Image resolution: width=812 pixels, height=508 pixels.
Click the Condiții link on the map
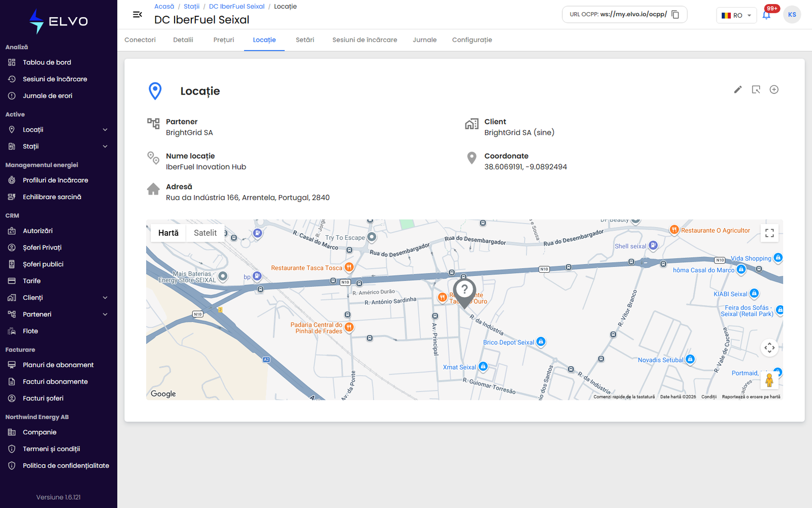tap(709, 397)
